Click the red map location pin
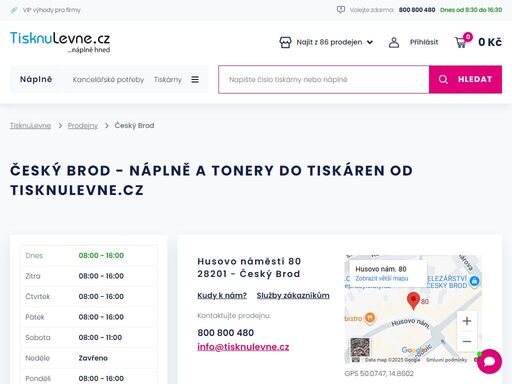Image resolution: width=512 pixels, height=384 pixels. click(413, 301)
